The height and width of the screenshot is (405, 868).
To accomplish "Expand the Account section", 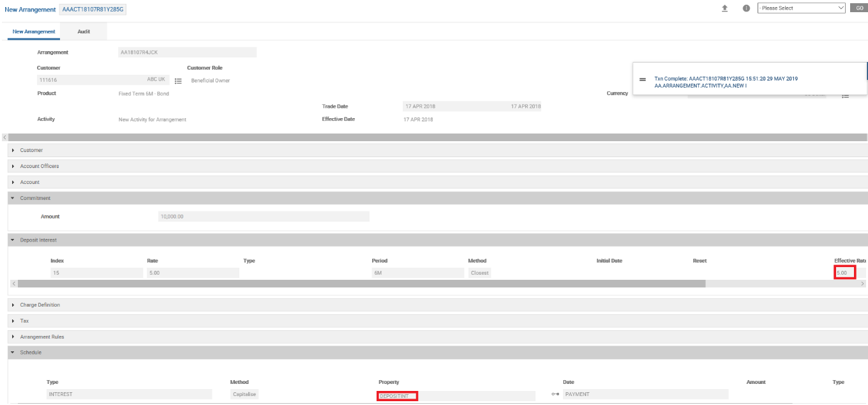I will 29,182.
